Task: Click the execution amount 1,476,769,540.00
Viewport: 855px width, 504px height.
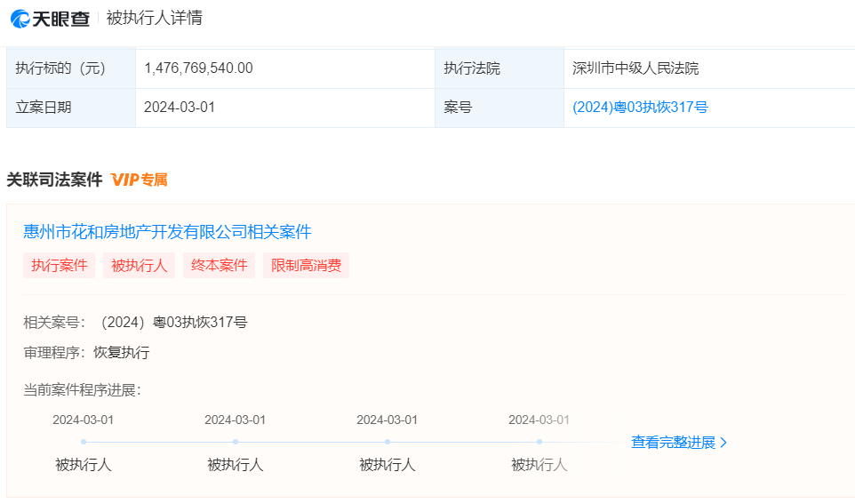Action: coord(198,68)
